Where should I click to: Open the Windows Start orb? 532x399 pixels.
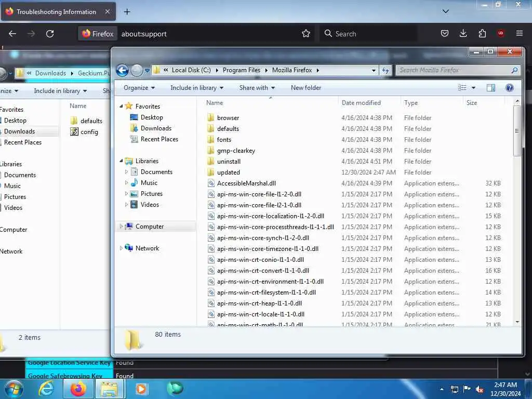(x=14, y=389)
